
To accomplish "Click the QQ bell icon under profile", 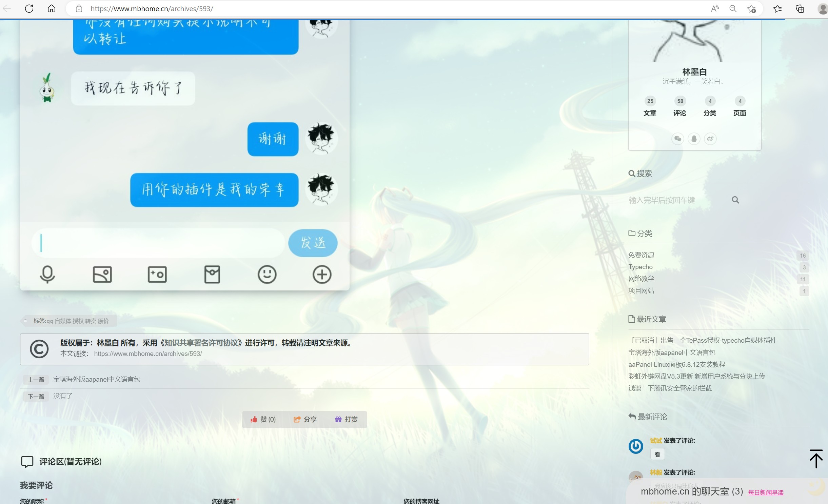I will [x=694, y=139].
